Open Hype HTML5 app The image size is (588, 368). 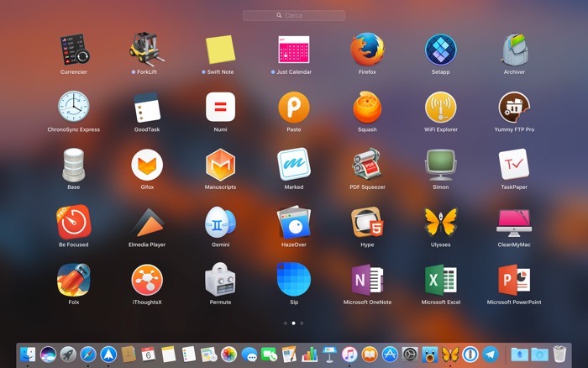click(367, 223)
